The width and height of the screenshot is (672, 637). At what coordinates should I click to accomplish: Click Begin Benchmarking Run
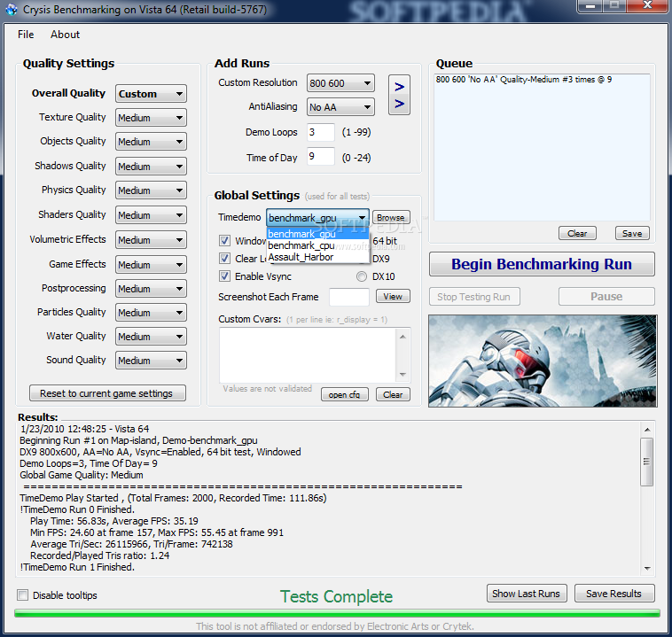[x=542, y=264]
